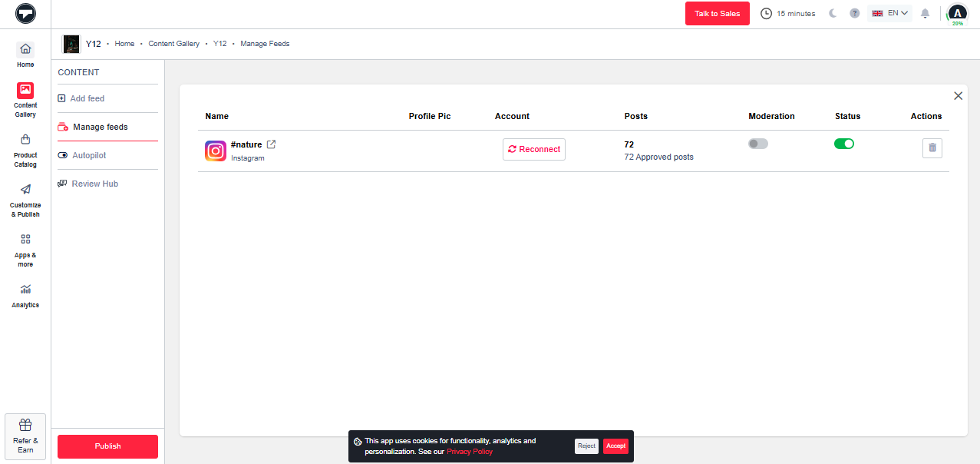Delete the #nature feed with trash icon
The height and width of the screenshot is (464, 980).
coord(932,147)
